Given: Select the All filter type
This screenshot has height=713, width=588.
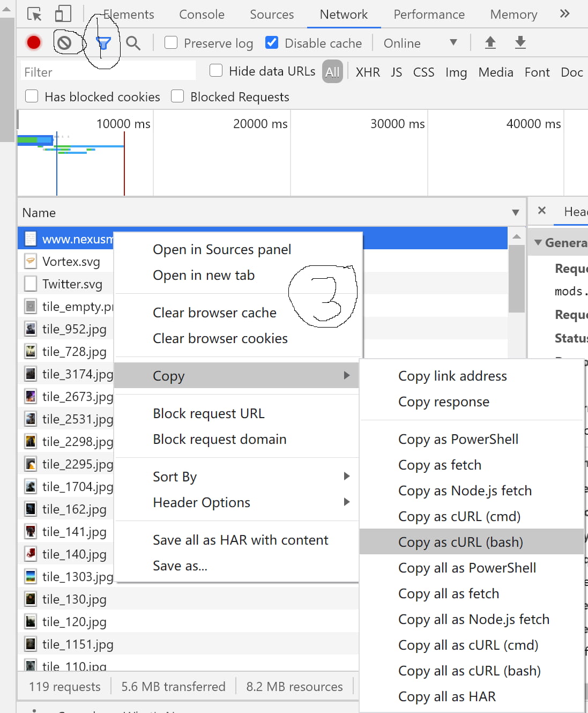Looking at the screenshot, I should [332, 72].
